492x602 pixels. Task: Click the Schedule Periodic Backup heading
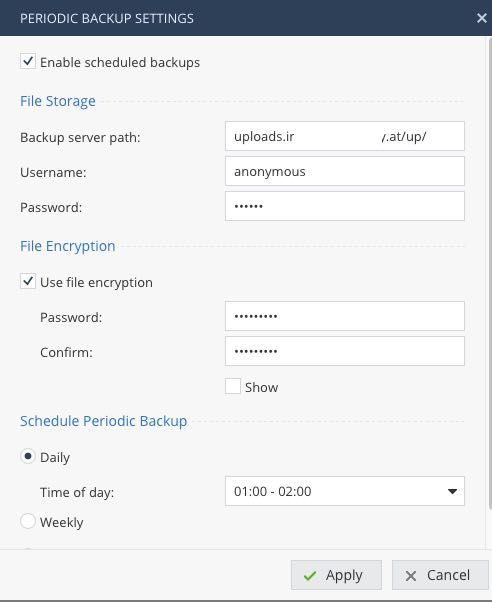pyautogui.click(x=104, y=421)
